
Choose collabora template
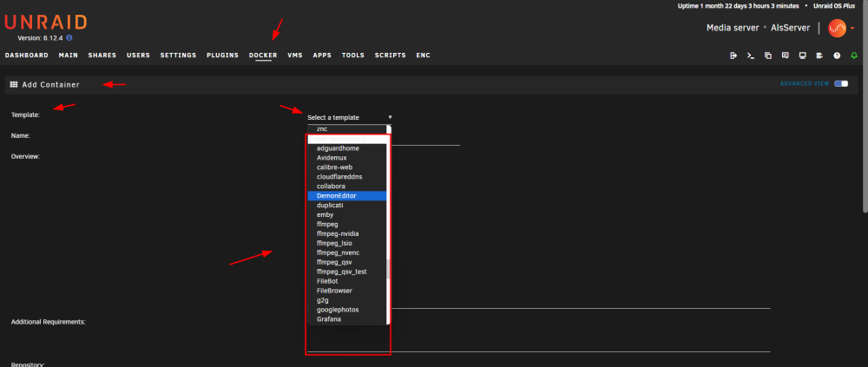347,186
